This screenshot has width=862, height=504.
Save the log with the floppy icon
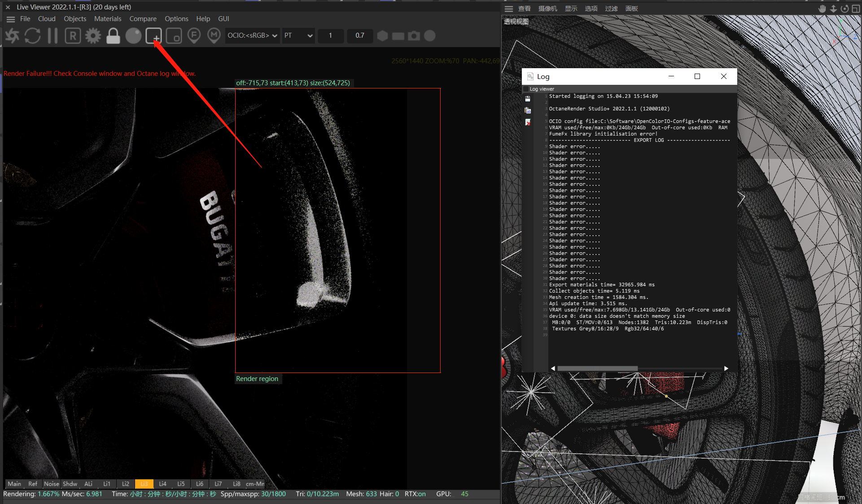pos(528,99)
